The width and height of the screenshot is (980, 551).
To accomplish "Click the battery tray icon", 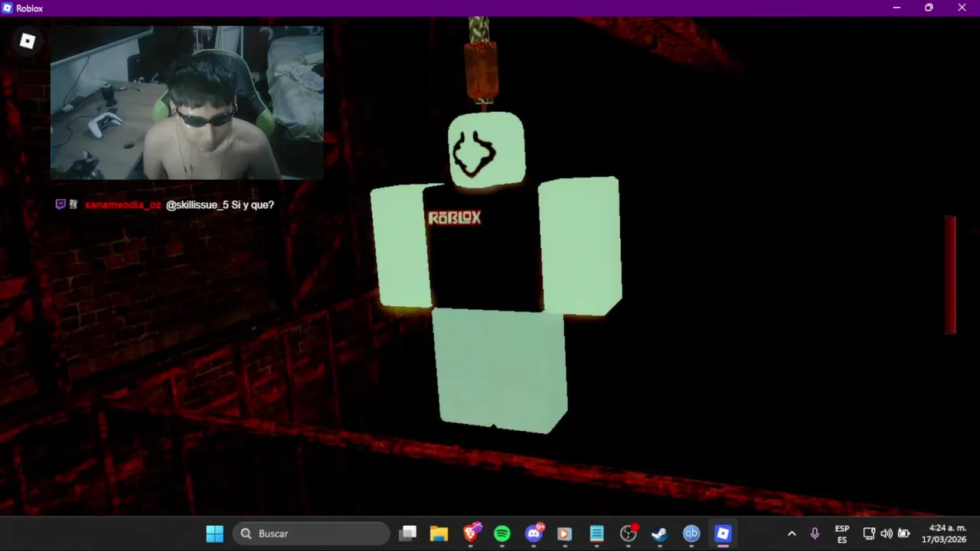I will pos(903,533).
